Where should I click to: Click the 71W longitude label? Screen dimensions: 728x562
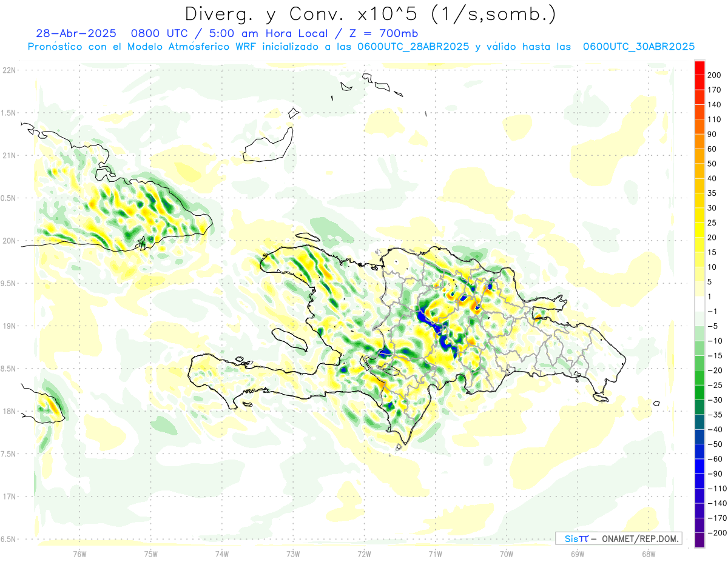[435, 554]
